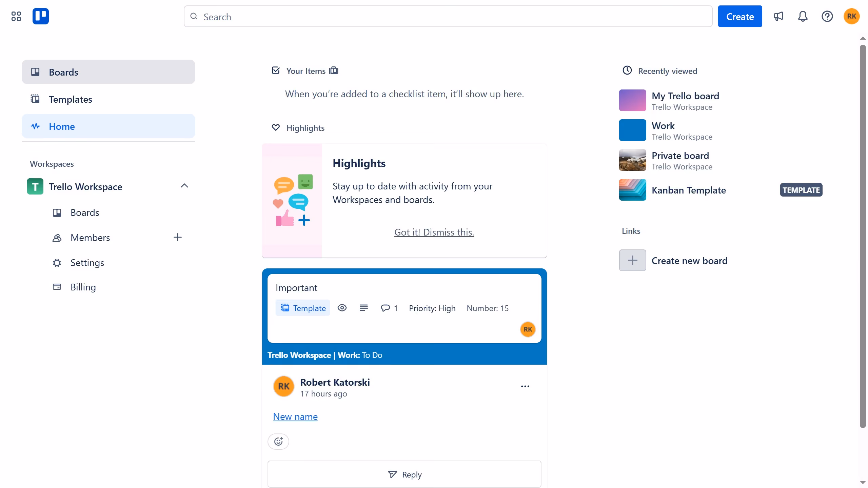Open the top-level Boards menu item
868x488 pixels.
(x=108, y=72)
